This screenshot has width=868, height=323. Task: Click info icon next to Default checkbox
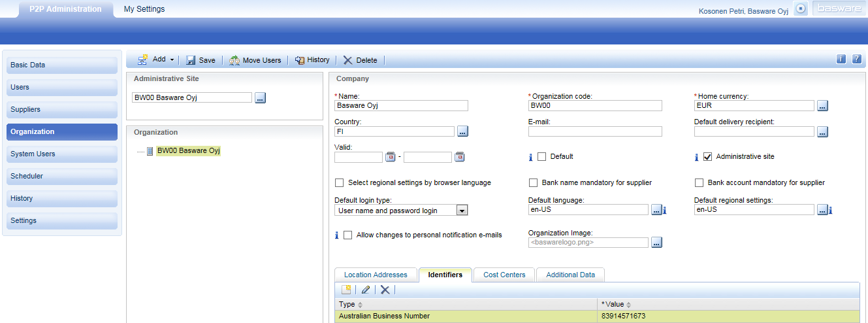click(x=531, y=157)
